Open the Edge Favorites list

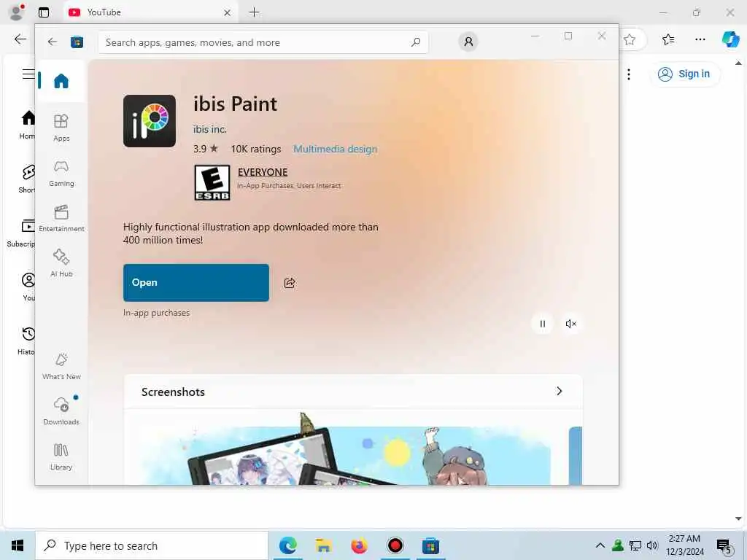[668, 39]
